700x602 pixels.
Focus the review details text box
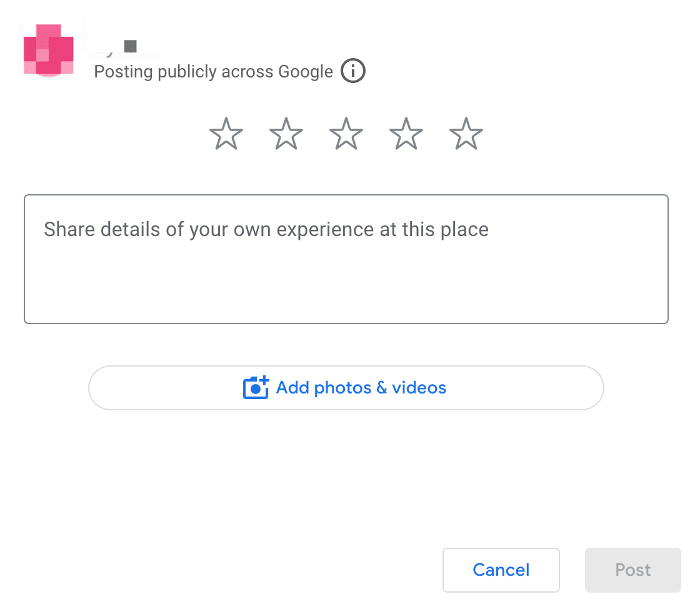(346, 259)
